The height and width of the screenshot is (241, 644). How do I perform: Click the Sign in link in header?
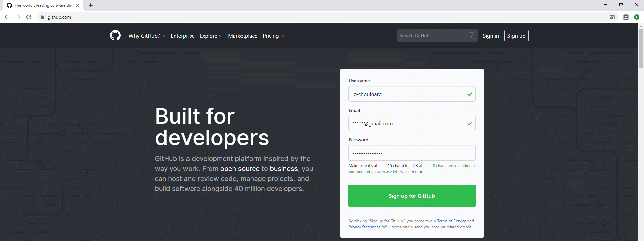pos(491,36)
